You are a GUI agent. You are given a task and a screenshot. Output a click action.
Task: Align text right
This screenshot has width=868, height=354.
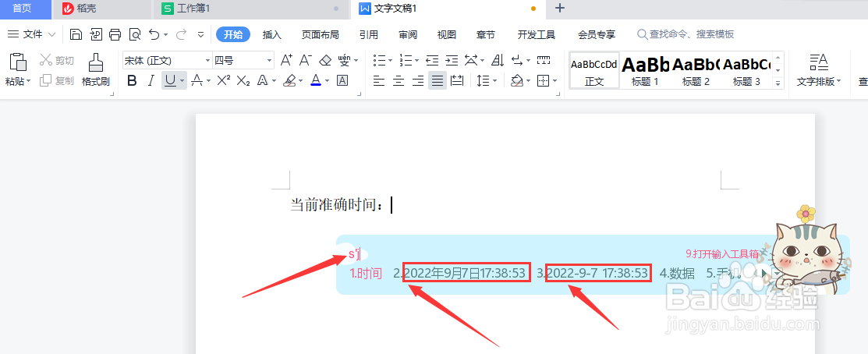coord(418,81)
